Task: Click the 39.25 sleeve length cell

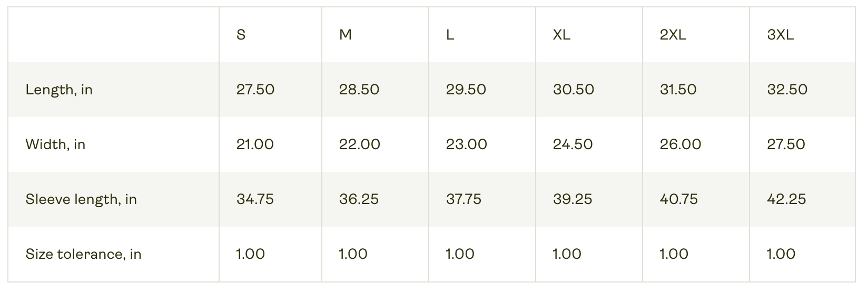Action: (x=573, y=199)
